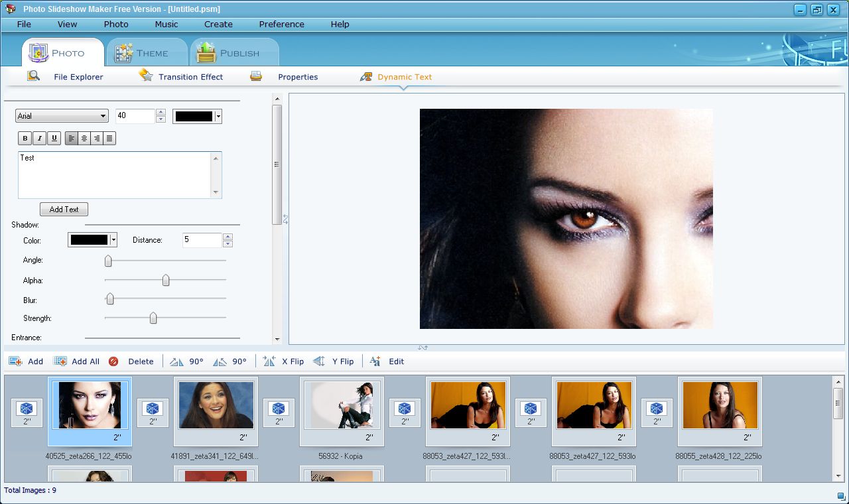Open the Create menu
The width and height of the screenshot is (849, 504).
[x=218, y=24]
